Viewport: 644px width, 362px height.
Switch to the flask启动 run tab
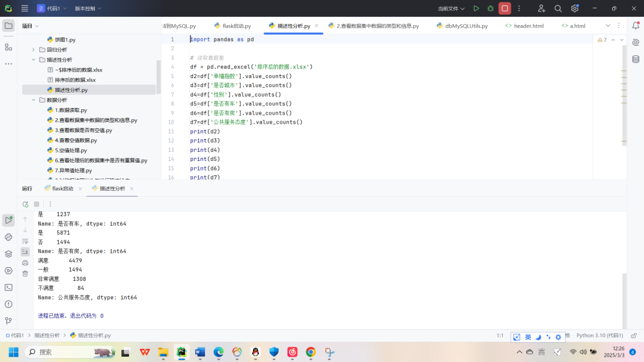(x=59, y=189)
